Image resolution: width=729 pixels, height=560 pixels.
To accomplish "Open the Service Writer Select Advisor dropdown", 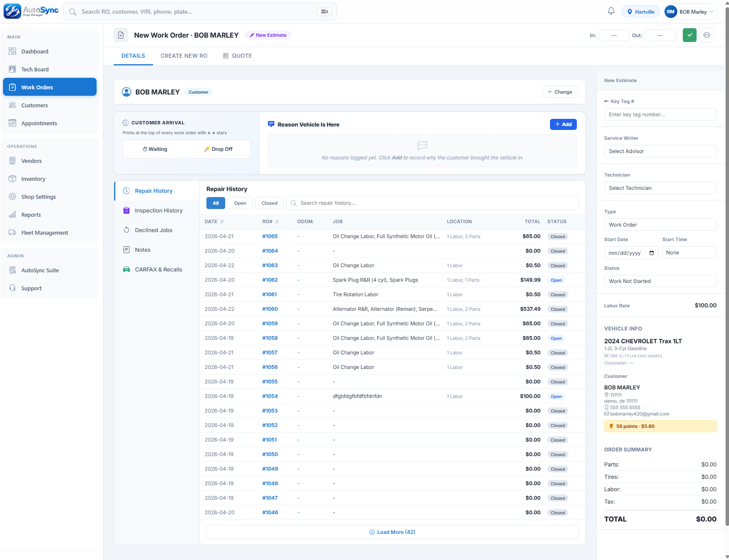I will coord(660,151).
